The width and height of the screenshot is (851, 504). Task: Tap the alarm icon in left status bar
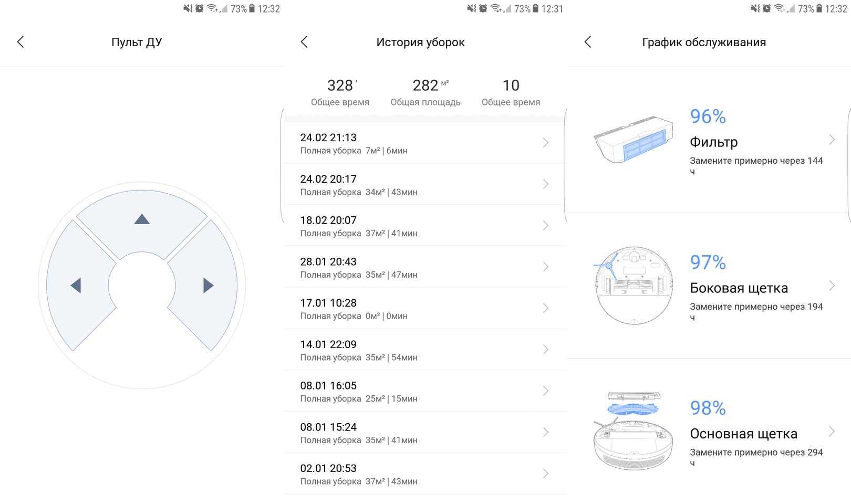tap(200, 8)
